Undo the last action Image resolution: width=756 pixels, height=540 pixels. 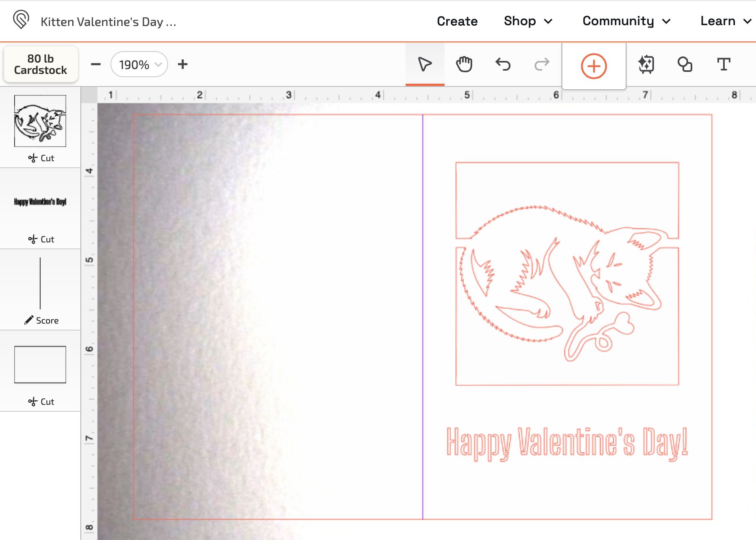tap(503, 64)
